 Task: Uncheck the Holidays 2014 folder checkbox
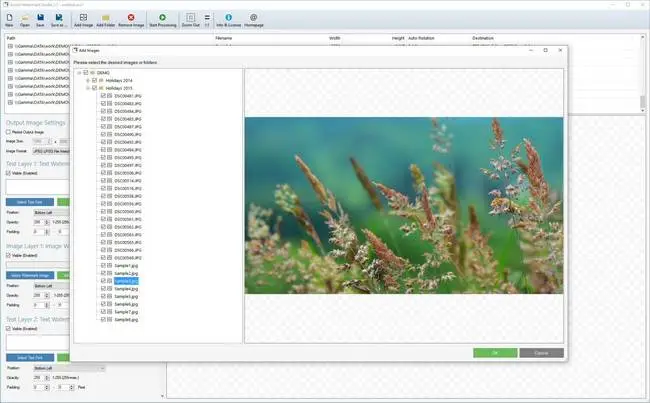(x=96, y=80)
